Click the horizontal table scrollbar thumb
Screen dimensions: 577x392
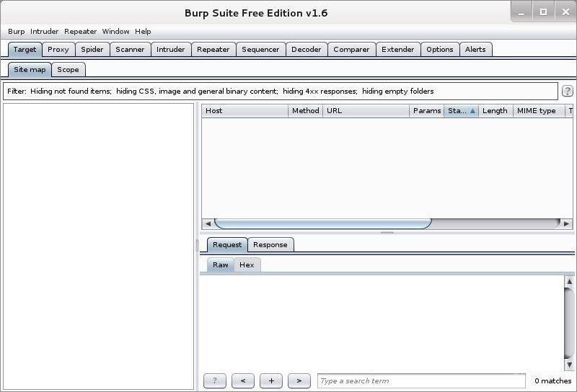coord(322,223)
